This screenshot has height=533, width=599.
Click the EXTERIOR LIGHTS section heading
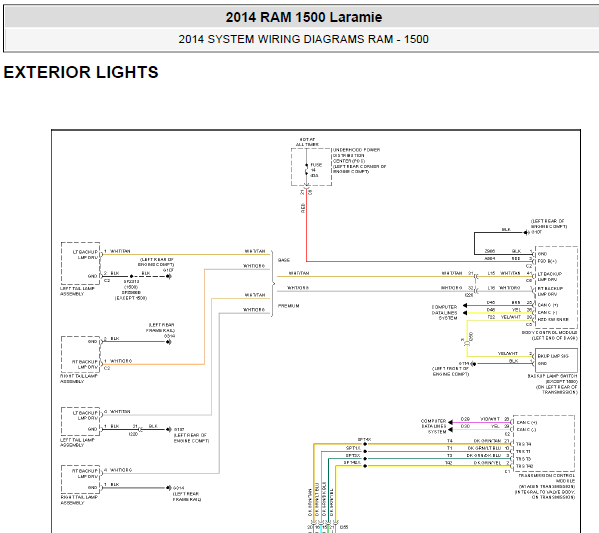[81, 72]
